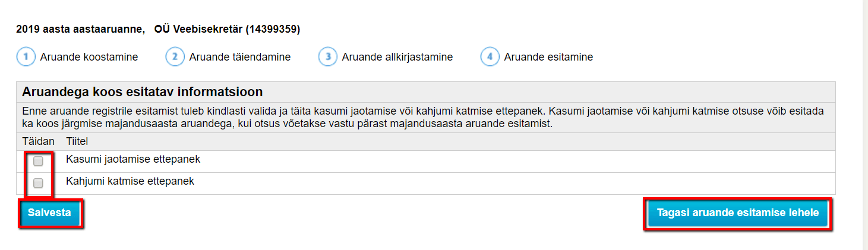Click the Tiitel column header
868x250 pixels.
pyautogui.click(x=77, y=141)
